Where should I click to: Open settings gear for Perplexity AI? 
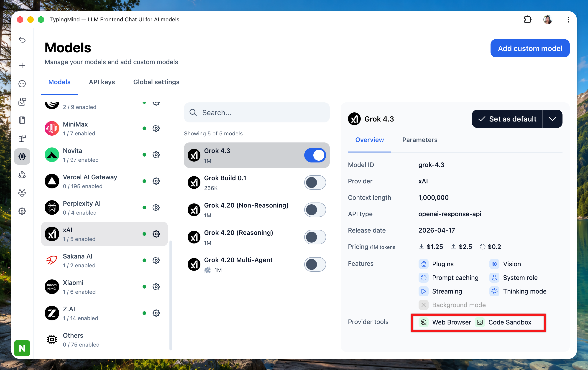tap(156, 208)
